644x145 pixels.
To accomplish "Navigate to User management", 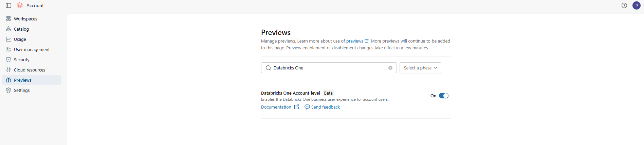I will [x=32, y=49].
